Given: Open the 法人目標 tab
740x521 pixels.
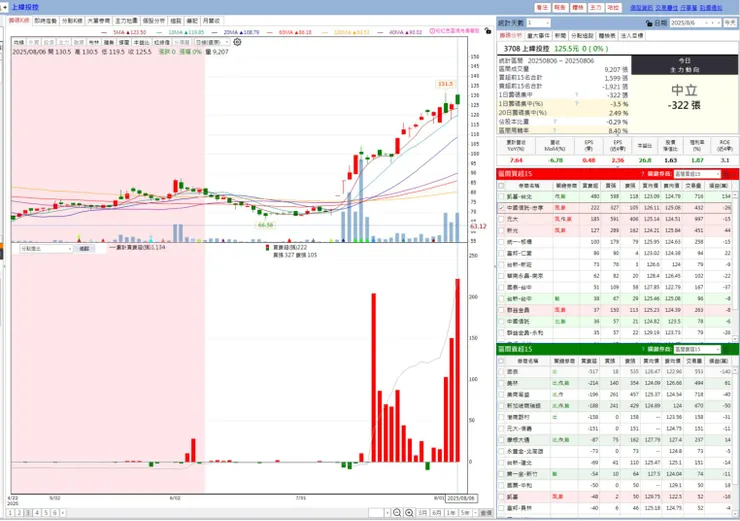Looking at the screenshot, I should click(632, 36).
